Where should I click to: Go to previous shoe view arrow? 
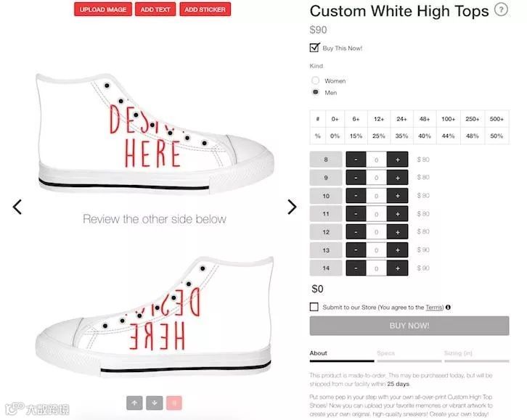coord(17,207)
